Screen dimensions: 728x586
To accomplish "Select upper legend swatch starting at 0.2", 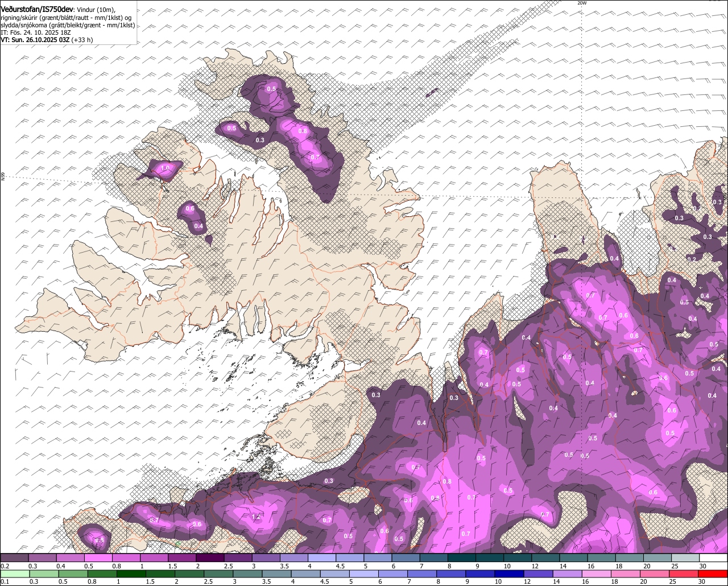I will 14,558.
